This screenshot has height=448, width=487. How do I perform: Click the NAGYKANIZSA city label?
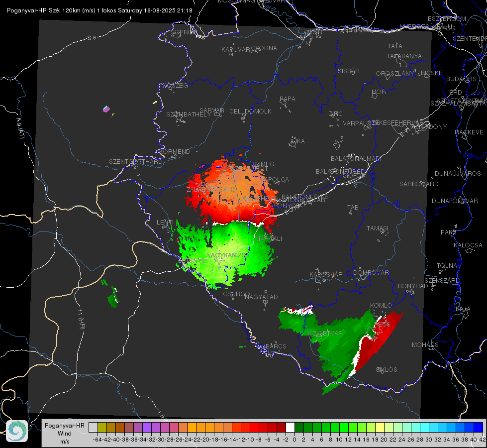(228, 255)
